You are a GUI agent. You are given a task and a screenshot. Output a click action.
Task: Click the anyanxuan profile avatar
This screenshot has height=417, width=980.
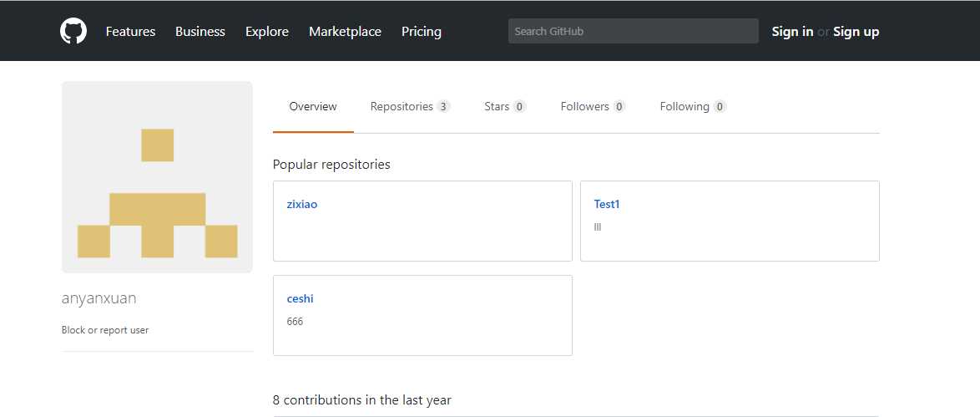tap(157, 177)
